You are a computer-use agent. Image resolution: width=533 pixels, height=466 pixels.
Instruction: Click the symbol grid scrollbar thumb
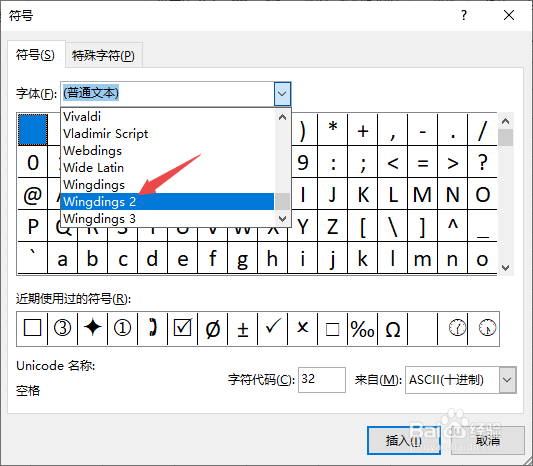click(505, 138)
